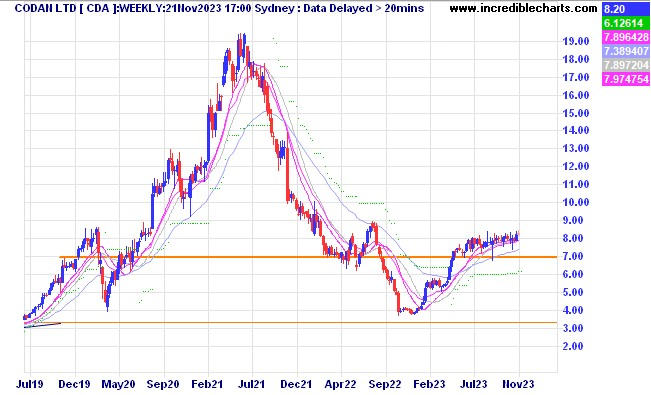Viewport: 651px width, 395px height.
Task: Click the 17.00 price axis label
Action: pyautogui.click(x=575, y=77)
